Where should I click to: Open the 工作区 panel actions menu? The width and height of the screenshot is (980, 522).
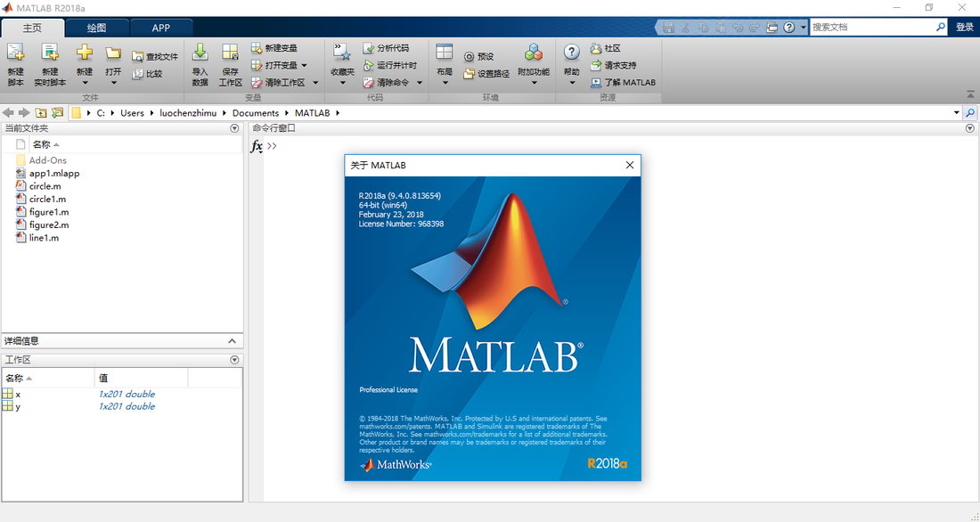[234, 360]
